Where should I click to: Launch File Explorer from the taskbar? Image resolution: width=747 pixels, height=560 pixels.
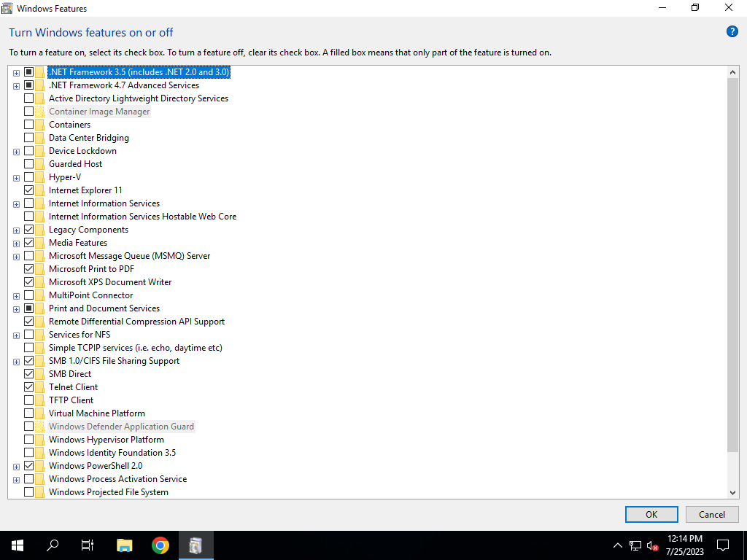coord(124,545)
